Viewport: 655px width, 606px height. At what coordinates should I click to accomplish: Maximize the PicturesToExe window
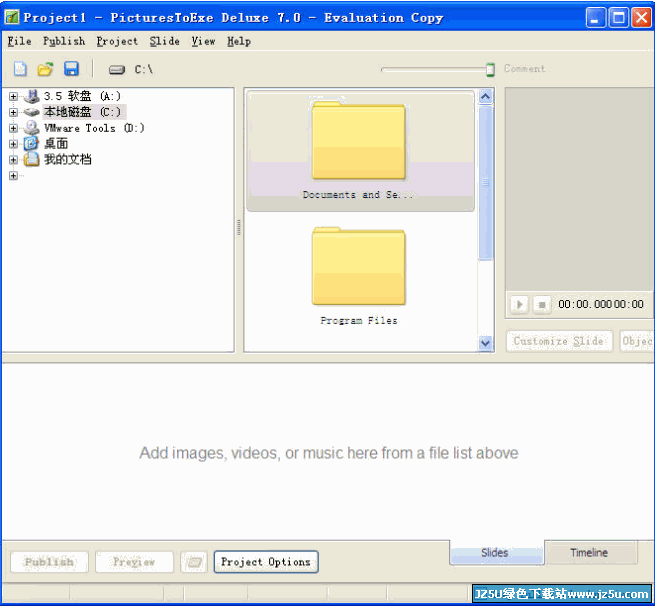[619, 18]
